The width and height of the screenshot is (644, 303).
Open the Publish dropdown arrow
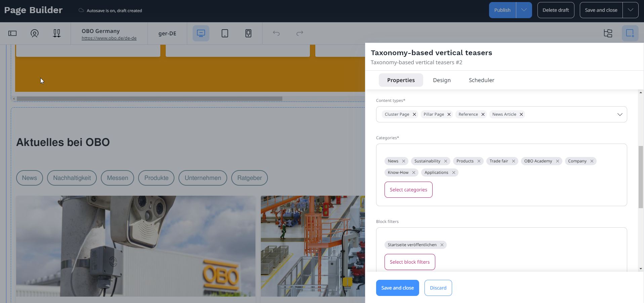(524, 10)
